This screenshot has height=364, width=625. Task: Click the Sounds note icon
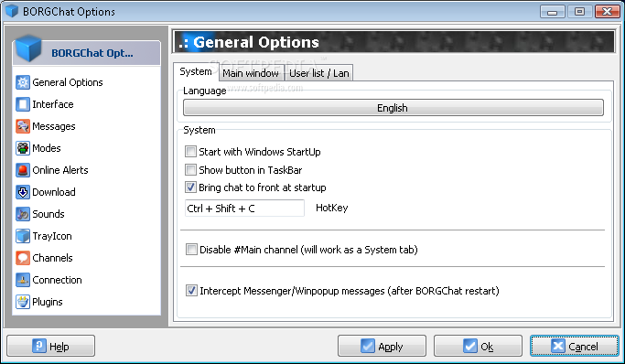(23, 214)
